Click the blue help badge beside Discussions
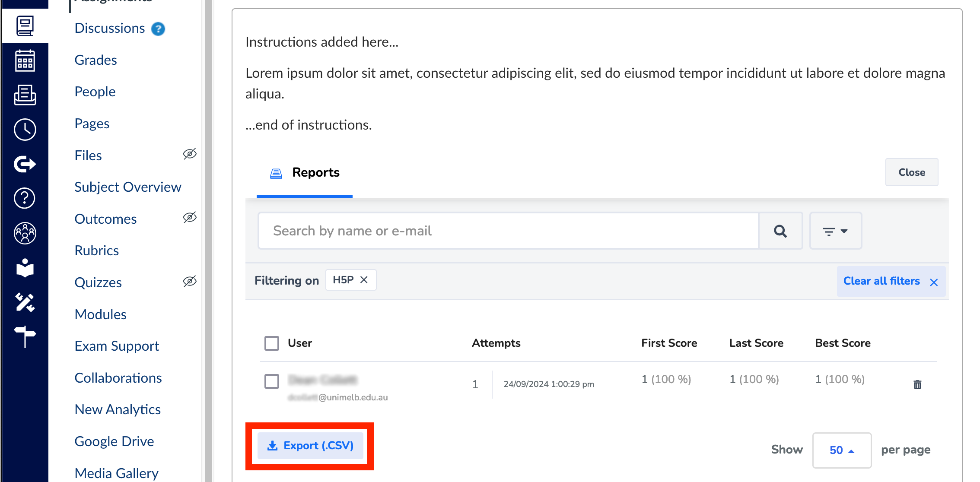 click(x=158, y=29)
